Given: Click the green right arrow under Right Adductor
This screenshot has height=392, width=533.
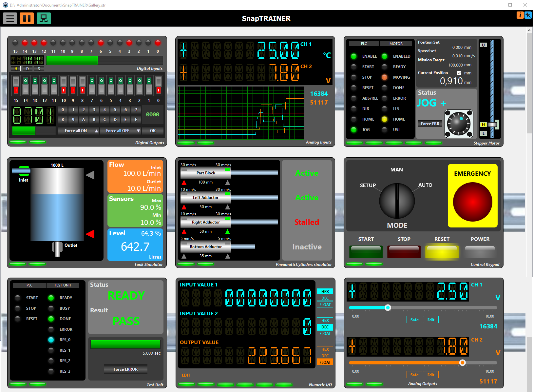Looking at the screenshot, I should [227, 232].
